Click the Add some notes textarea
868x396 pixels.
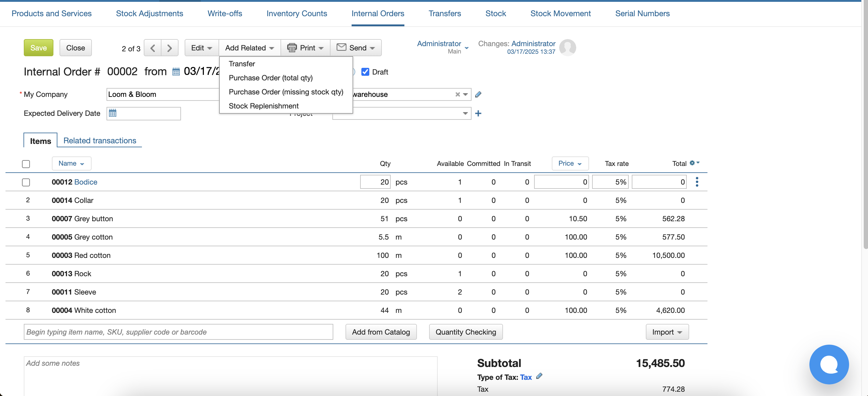pyautogui.click(x=230, y=376)
